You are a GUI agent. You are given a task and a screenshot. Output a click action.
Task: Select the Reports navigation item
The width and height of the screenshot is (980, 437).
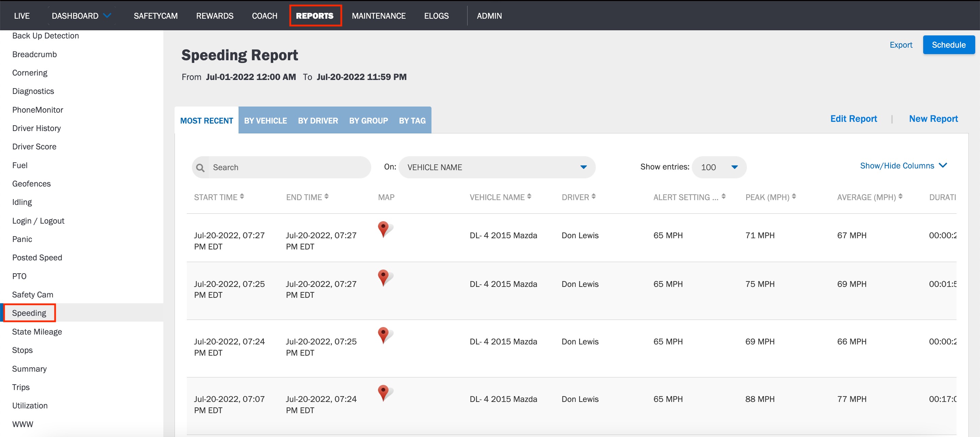[315, 16]
